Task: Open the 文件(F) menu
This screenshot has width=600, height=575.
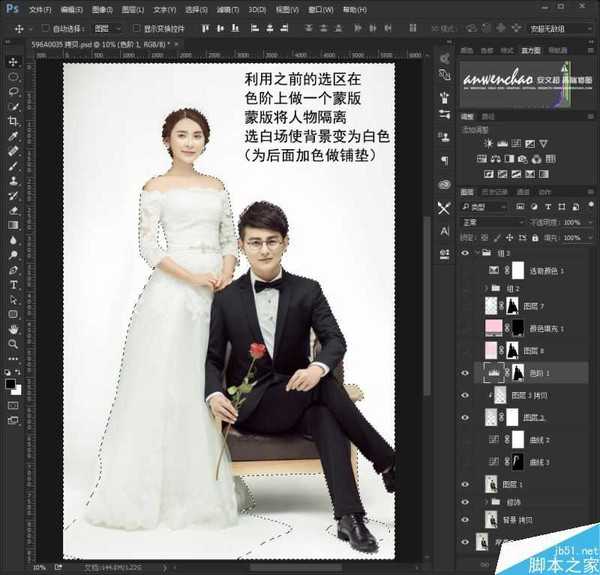Action: tap(40, 8)
